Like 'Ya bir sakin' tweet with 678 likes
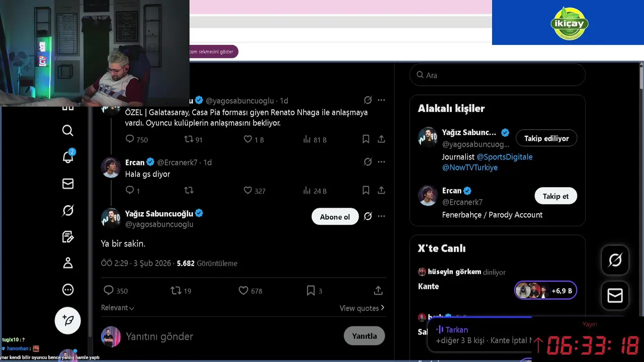644x362 pixels. click(x=244, y=291)
